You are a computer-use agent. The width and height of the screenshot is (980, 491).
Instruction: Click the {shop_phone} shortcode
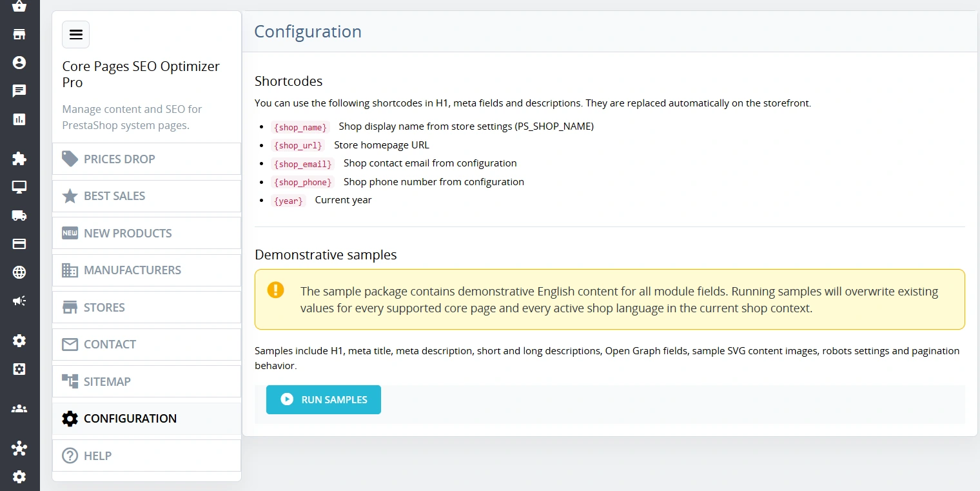(302, 183)
